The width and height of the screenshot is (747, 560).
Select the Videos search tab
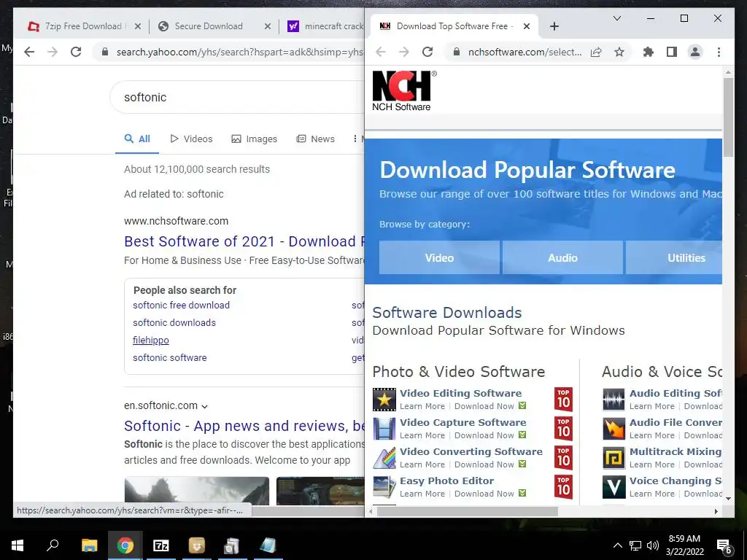pyautogui.click(x=192, y=139)
